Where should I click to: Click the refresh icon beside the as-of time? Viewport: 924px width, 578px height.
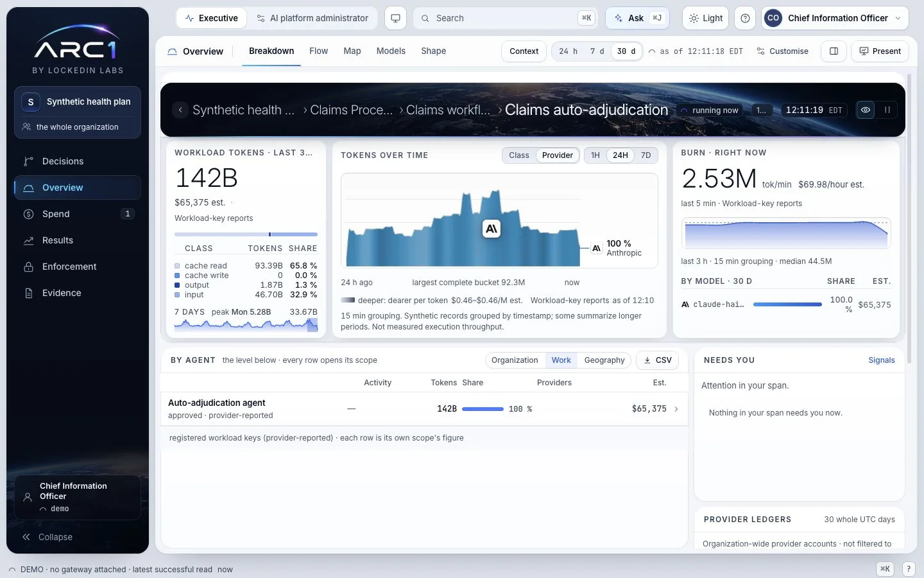click(x=652, y=51)
